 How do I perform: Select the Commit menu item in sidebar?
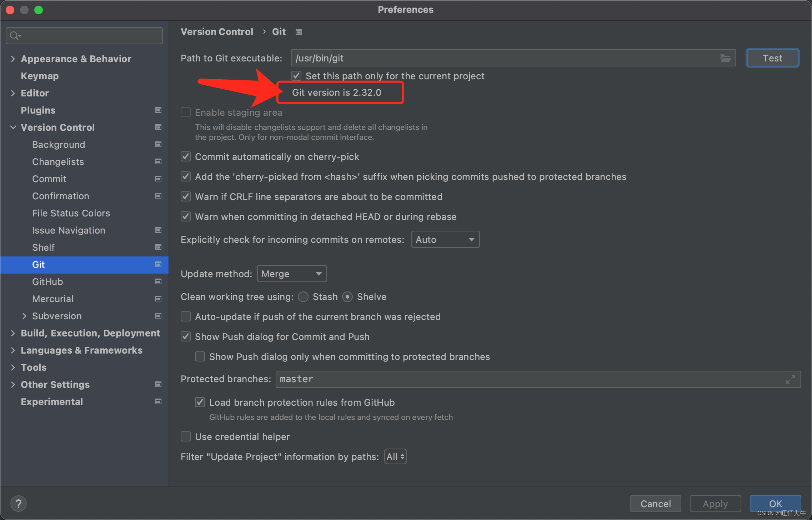[49, 179]
